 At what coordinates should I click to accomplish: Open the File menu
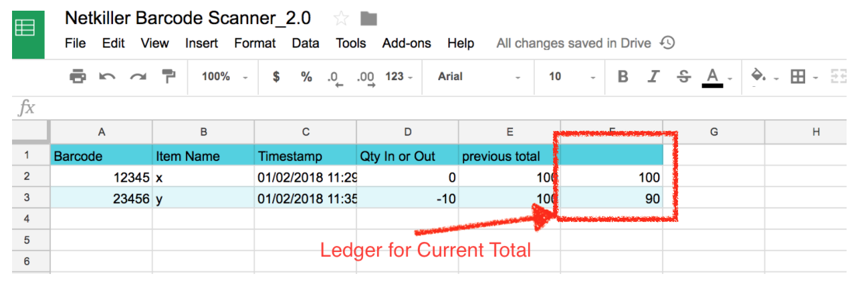(x=75, y=43)
